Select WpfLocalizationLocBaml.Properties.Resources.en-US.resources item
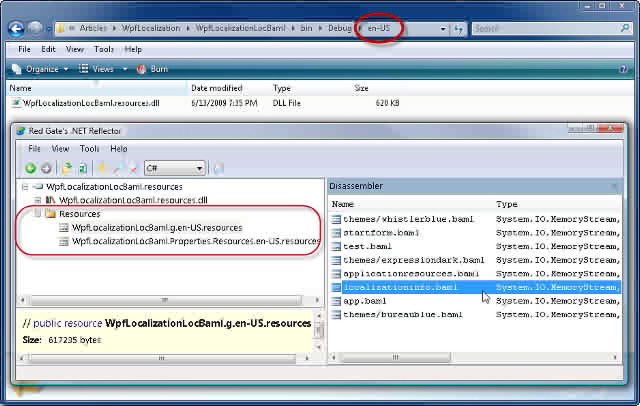 coord(196,241)
